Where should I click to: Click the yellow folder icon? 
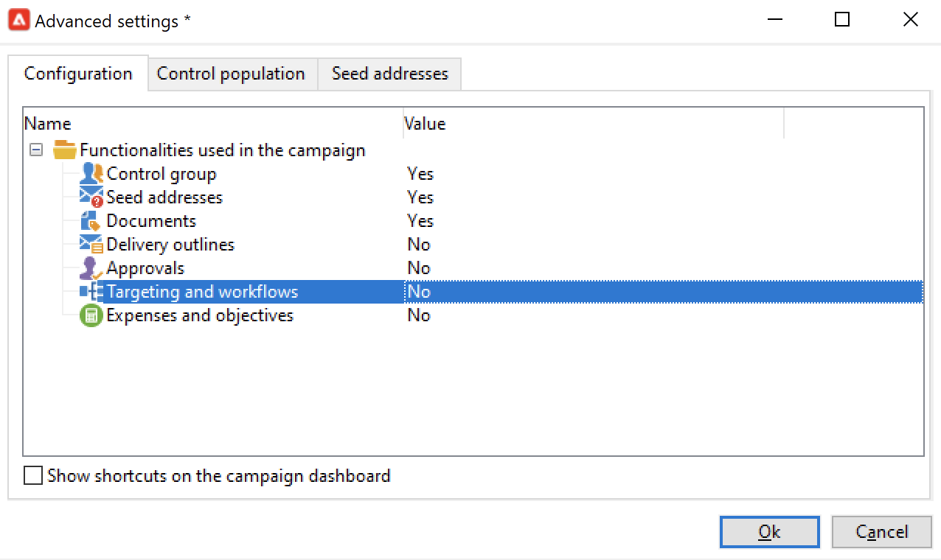point(65,150)
